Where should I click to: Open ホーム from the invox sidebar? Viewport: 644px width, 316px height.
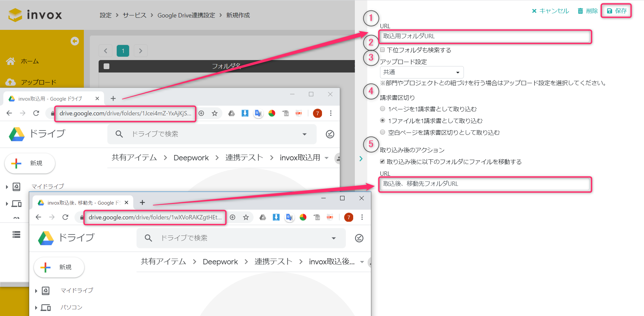[22, 61]
